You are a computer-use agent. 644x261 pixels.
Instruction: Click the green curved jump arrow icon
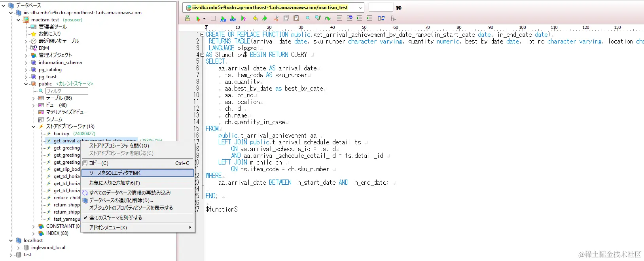[328, 18]
